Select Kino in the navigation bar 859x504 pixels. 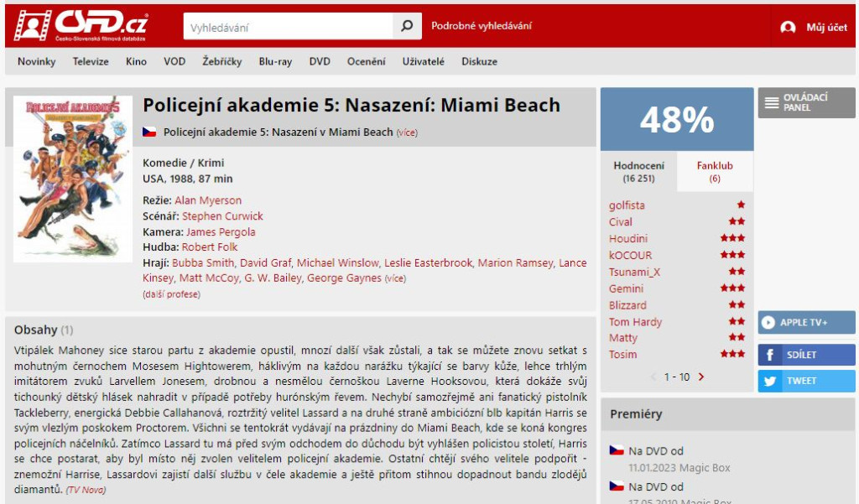click(x=136, y=61)
